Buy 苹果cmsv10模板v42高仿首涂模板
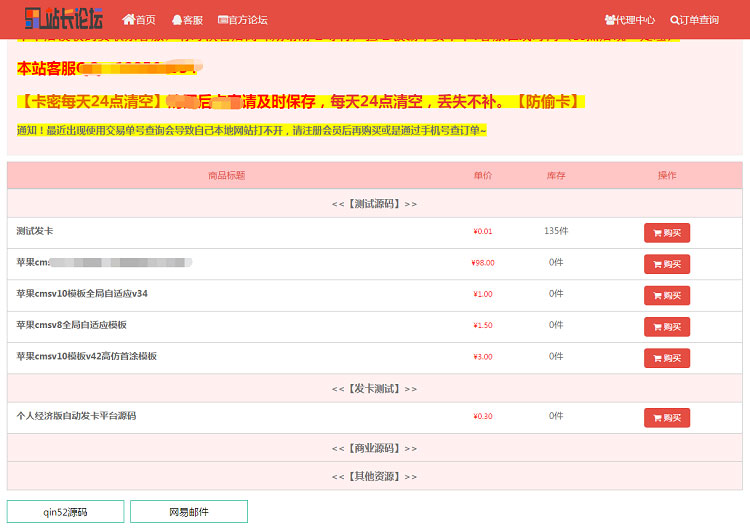This screenshot has height=529, width=750. coord(666,358)
